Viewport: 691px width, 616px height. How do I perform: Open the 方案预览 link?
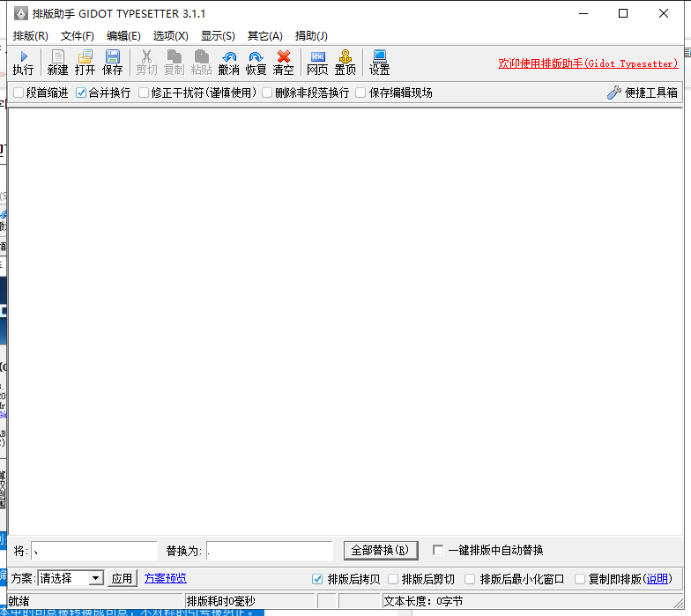click(166, 578)
